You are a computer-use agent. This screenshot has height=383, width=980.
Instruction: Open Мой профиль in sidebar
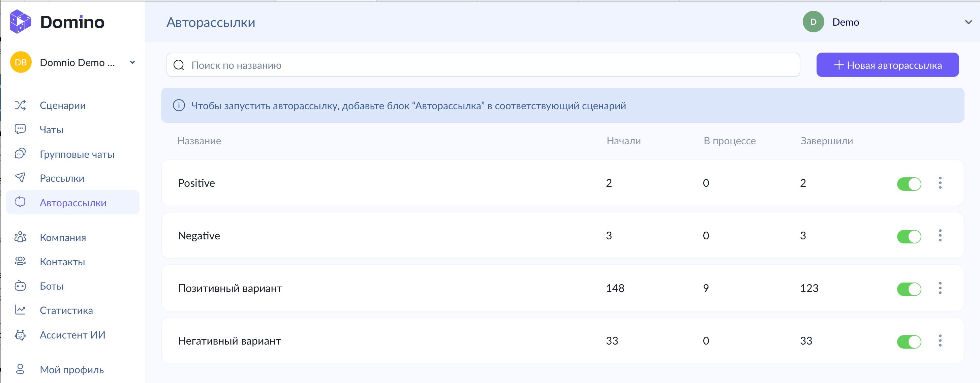click(x=71, y=369)
